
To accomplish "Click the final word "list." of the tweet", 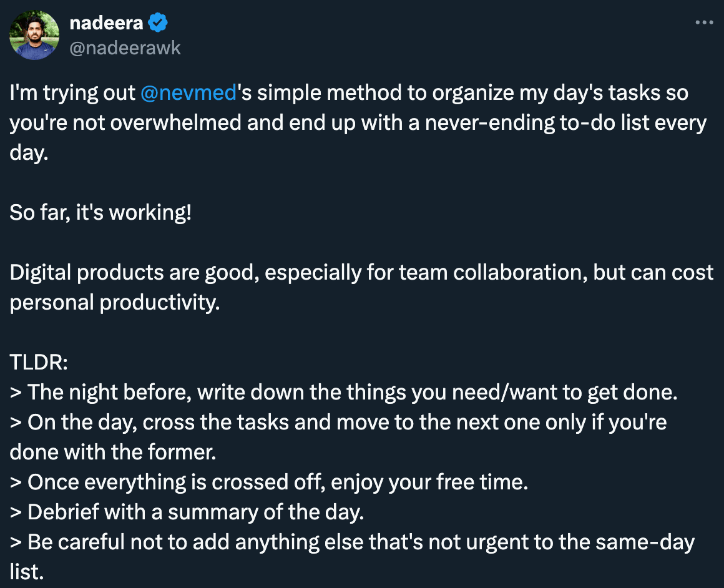I will (x=27, y=572).
